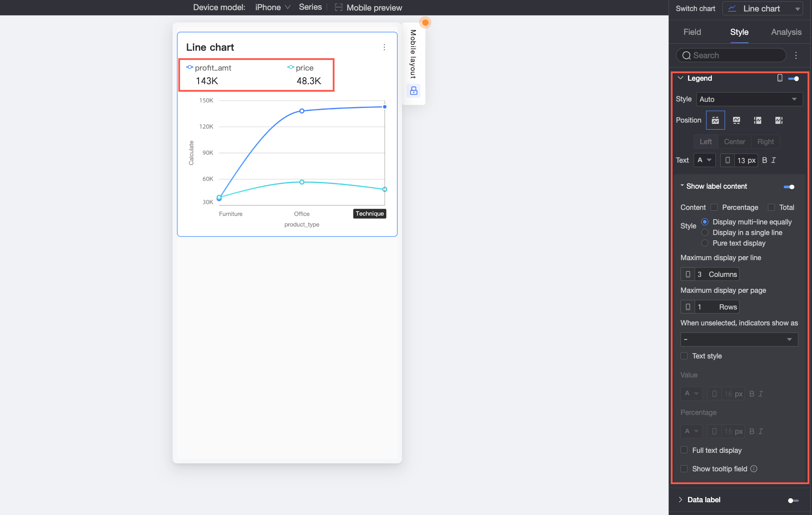Set legend position to bottom
The width and height of the screenshot is (812, 515).
(737, 120)
